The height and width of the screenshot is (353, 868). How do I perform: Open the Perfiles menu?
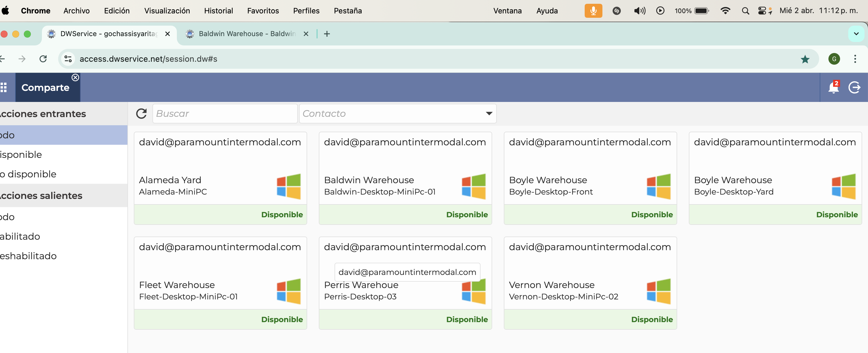pos(306,11)
